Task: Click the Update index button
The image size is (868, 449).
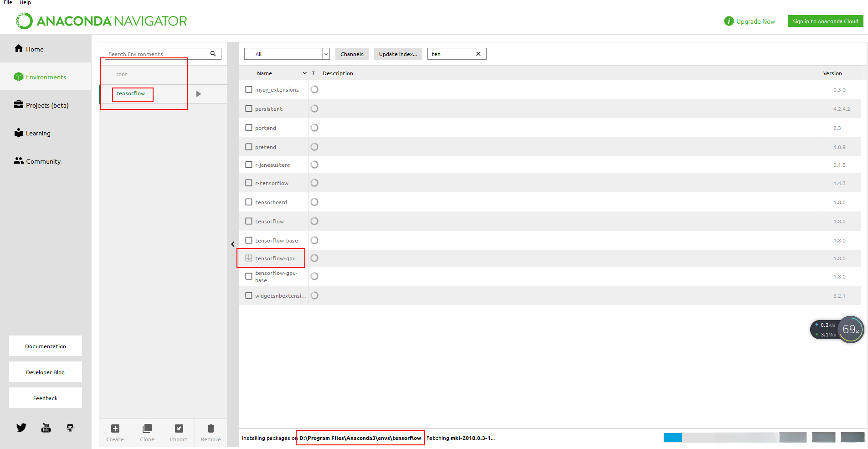Action: pos(398,54)
